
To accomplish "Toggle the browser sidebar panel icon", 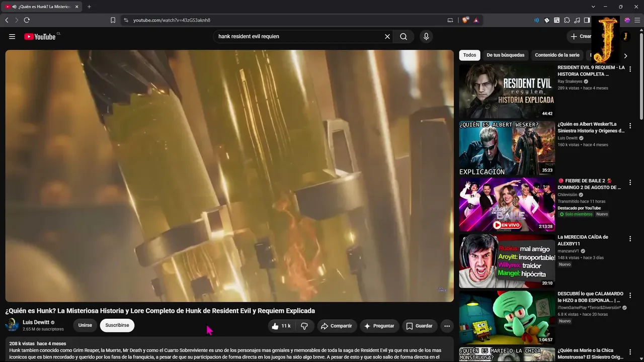I will click(x=587, y=20).
